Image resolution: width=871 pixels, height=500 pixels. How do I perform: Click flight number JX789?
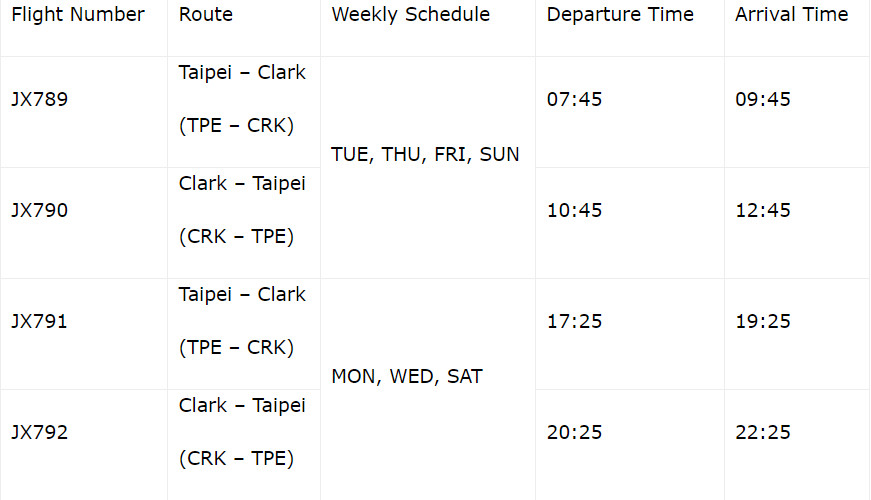(x=40, y=100)
